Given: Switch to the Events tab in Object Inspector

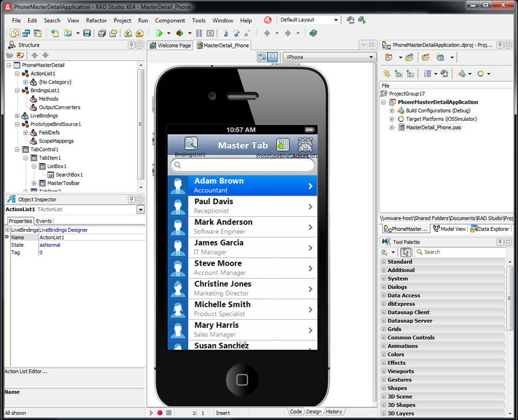Looking at the screenshot, I should pyautogui.click(x=44, y=221).
